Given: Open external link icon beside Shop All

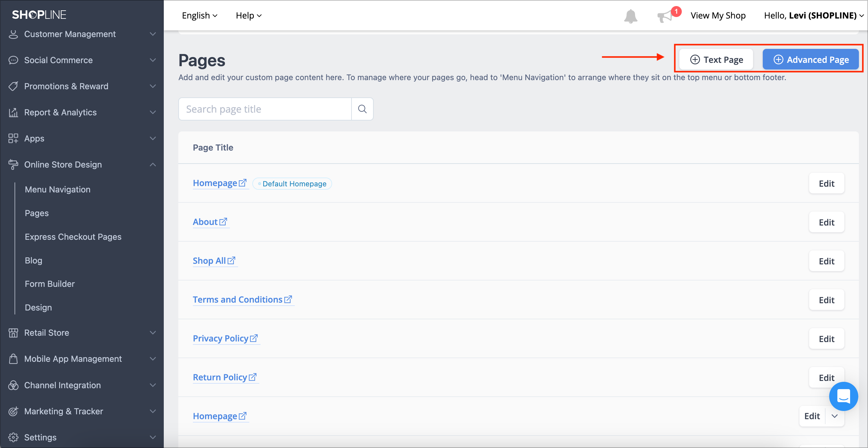Looking at the screenshot, I should click(x=231, y=260).
